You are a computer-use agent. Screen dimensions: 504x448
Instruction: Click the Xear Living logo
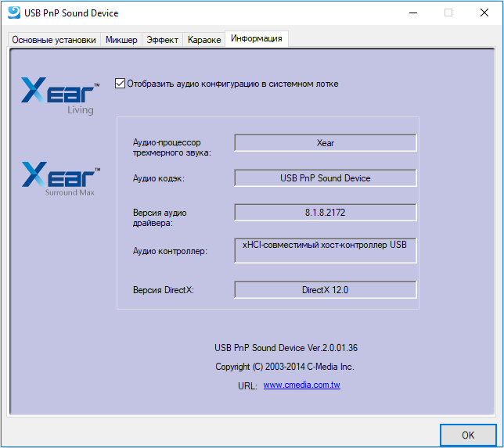tap(60, 95)
